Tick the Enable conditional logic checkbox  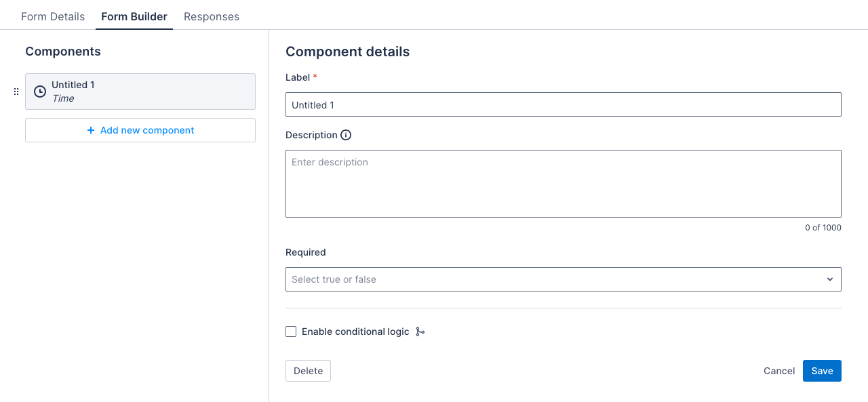[x=291, y=331]
